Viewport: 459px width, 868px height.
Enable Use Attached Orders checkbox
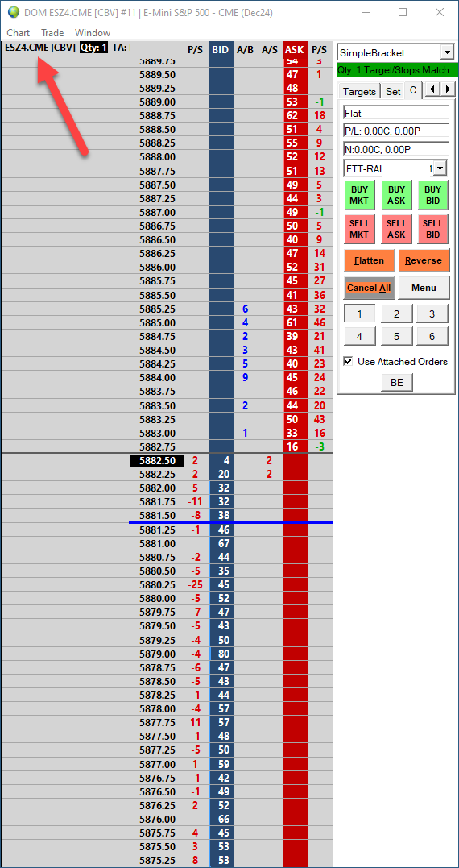[x=349, y=362]
